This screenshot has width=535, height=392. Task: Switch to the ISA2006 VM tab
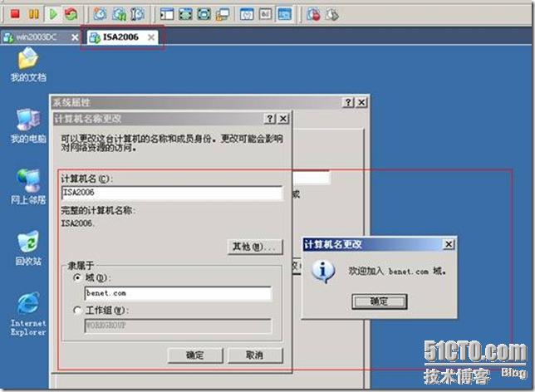pyautogui.click(x=120, y=37)
